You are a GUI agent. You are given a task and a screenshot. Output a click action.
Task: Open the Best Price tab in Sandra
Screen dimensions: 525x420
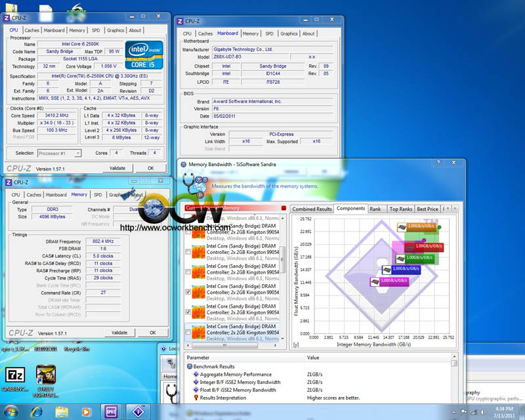click(x=427, y=209)
